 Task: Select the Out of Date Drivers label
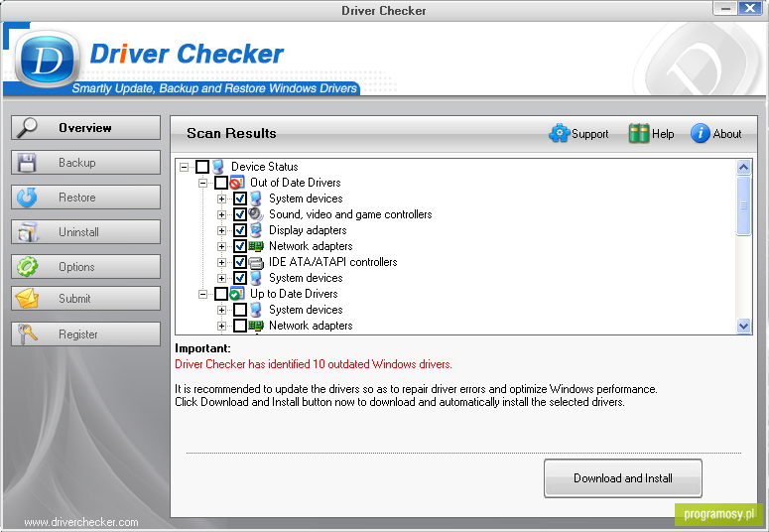[x=296, y=183]
